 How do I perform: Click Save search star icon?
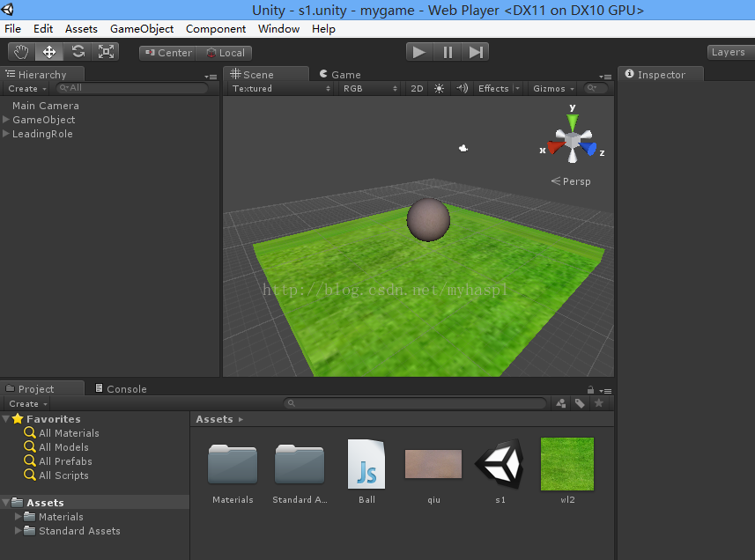click(598, 403)
